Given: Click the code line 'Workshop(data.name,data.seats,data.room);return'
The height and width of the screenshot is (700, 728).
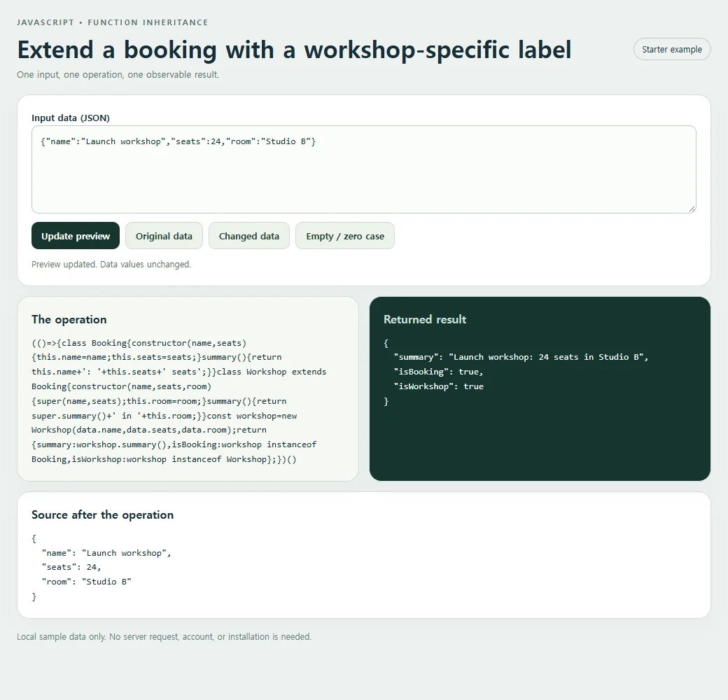Looking at the screenshot, I should click(x=149, y=430).
